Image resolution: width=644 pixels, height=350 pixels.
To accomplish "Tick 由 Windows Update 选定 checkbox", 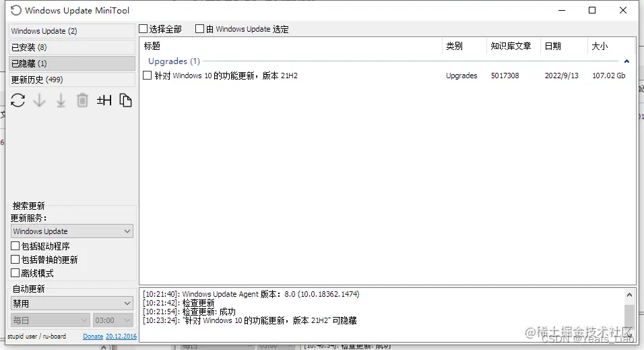I will [x=199, y=29].
